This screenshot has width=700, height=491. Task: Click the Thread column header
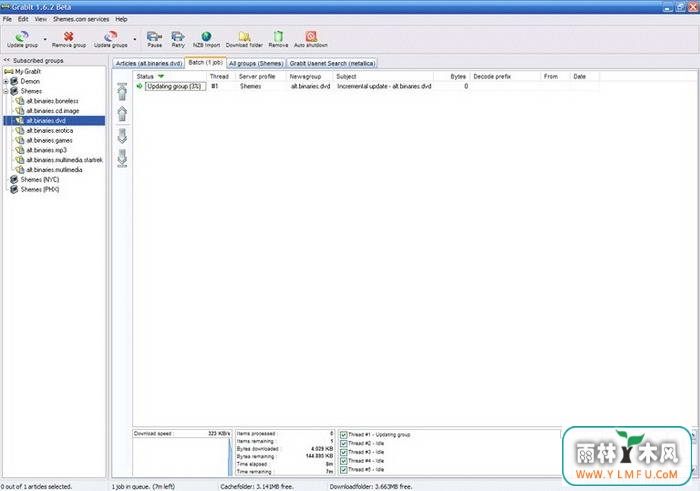pyautogui.click(x=221, y=76)
